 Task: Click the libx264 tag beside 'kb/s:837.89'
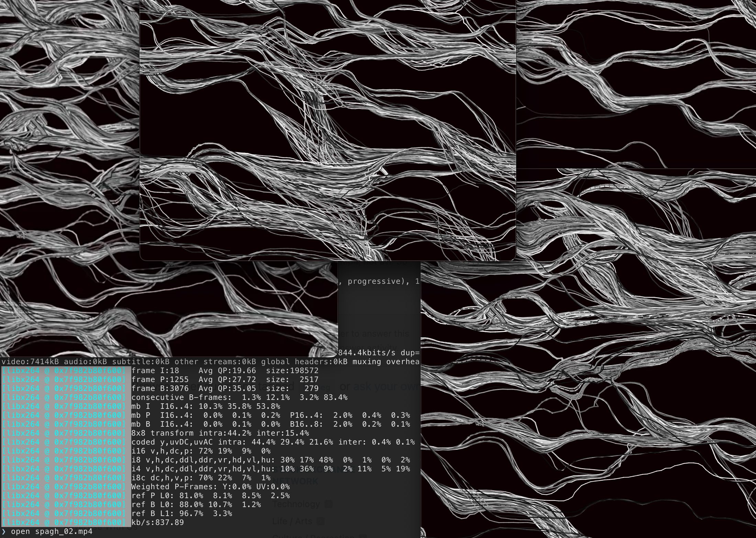pyautogui.click(x=64, y=523)
